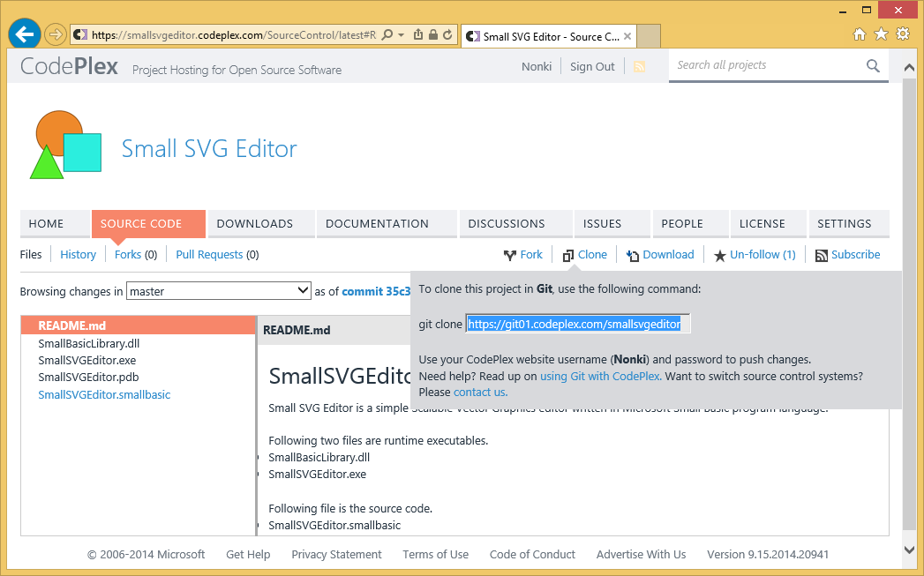The height and width of the screenshot is (576, 924).
Task: Open the History link
Action: [x=78, y=254]
